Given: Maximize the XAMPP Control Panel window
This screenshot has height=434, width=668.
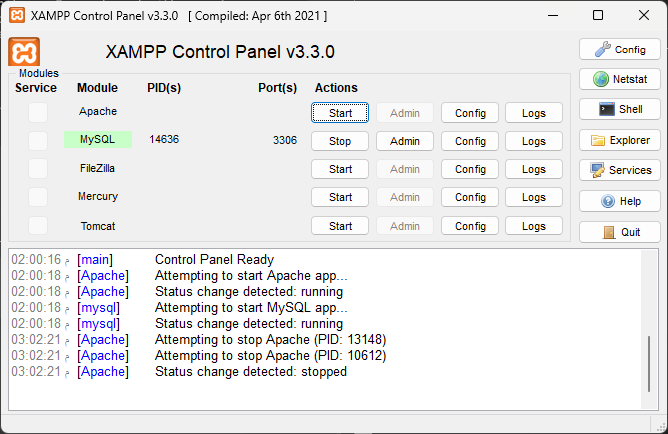Looking at the screenshot, I should coord(598,15).
